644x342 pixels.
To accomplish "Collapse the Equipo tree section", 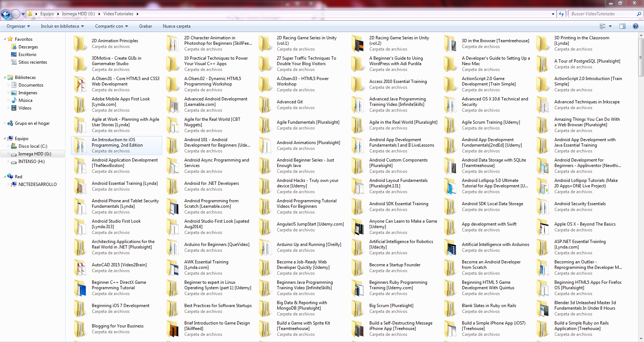I will [5, 139].
